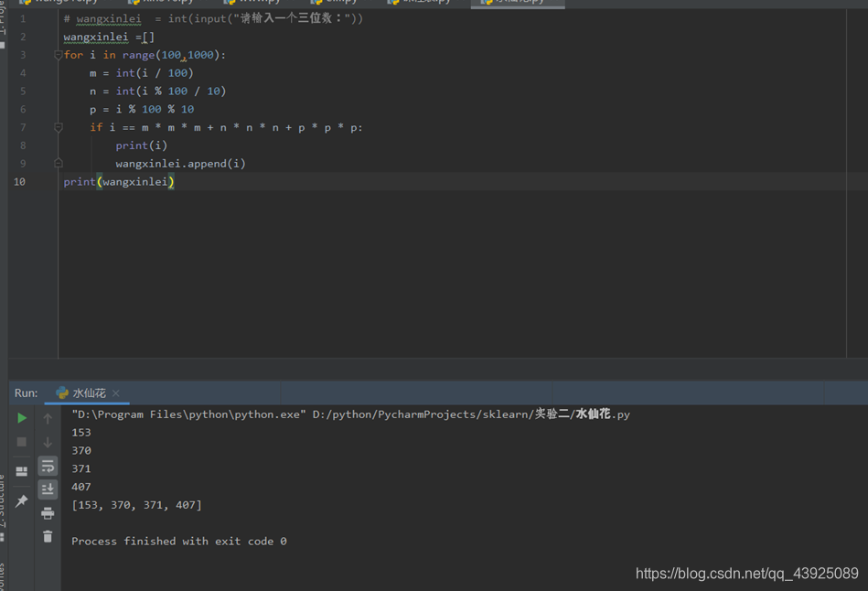Screen dimensions: 868x591
Task: Click the commented line with int(input(
Action: tap(213, 19)
